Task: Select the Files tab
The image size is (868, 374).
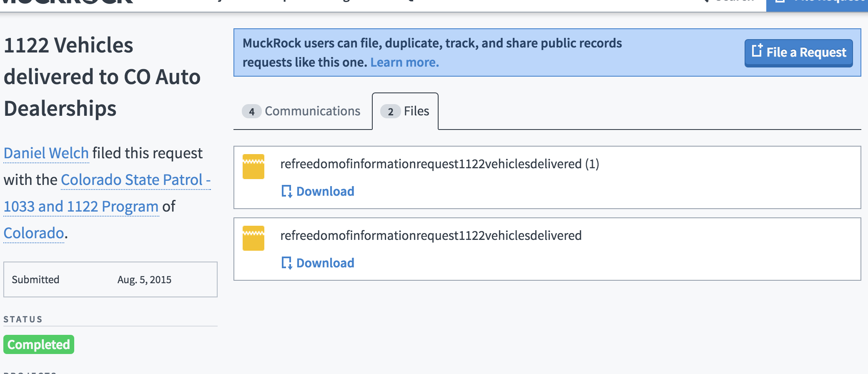Action: coord(405,111)
